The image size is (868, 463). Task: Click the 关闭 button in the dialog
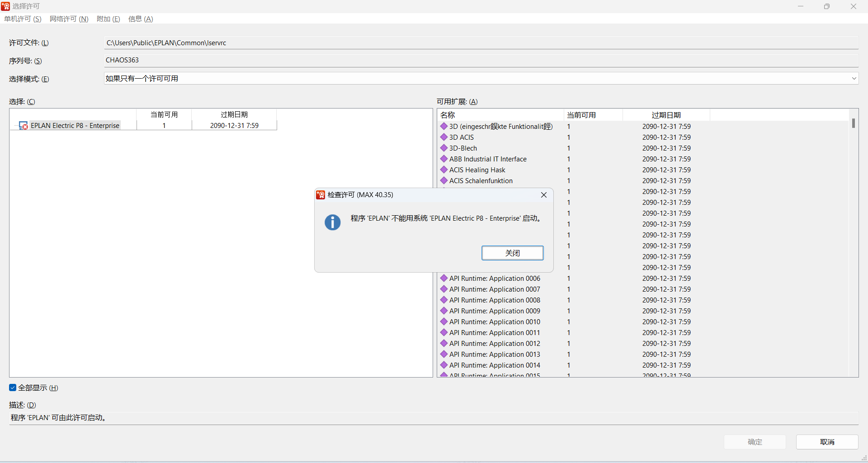pyautogui.click(x=512, y=253)
